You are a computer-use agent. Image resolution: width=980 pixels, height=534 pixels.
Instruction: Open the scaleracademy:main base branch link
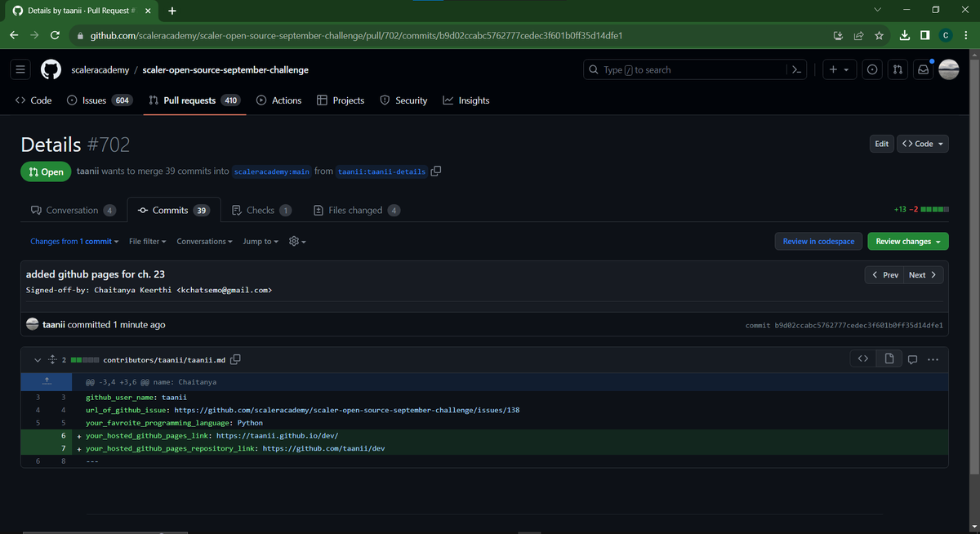point(271,171)
